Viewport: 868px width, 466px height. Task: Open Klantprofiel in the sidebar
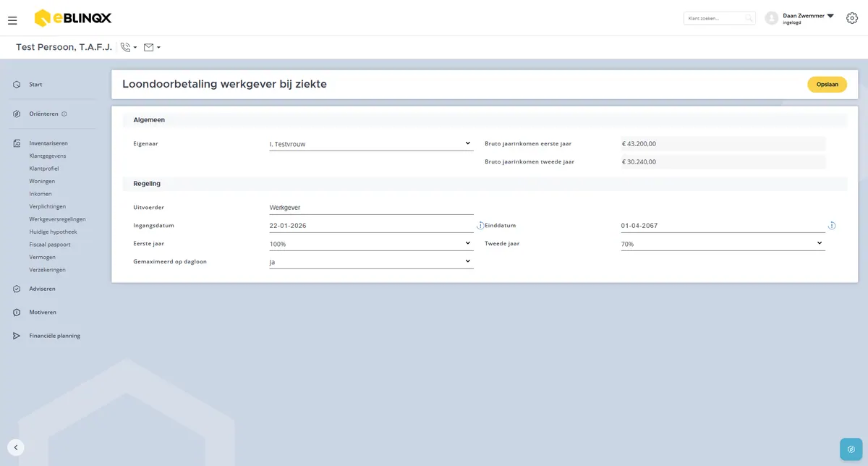tap(44, 169)
